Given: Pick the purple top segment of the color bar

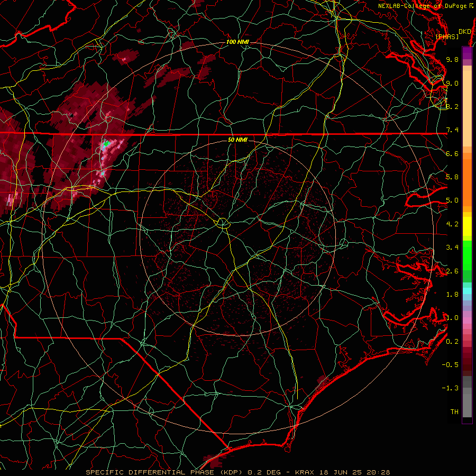Looking at the screenshot, I should click(x=467, y=53).
